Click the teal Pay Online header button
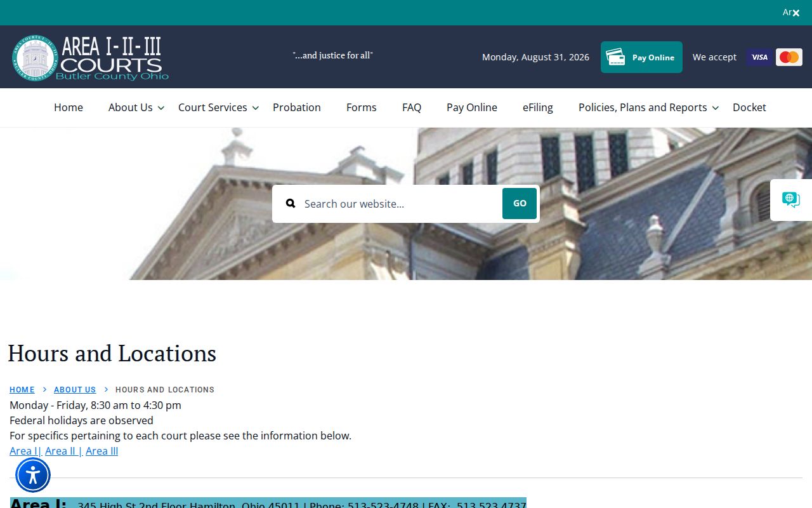 (641, 57)
